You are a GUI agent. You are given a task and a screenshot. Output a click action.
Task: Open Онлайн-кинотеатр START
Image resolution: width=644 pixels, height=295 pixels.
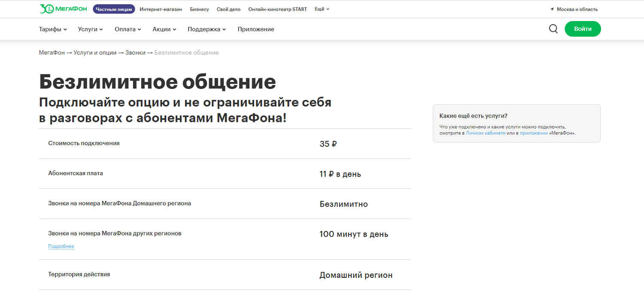point(277,9)
